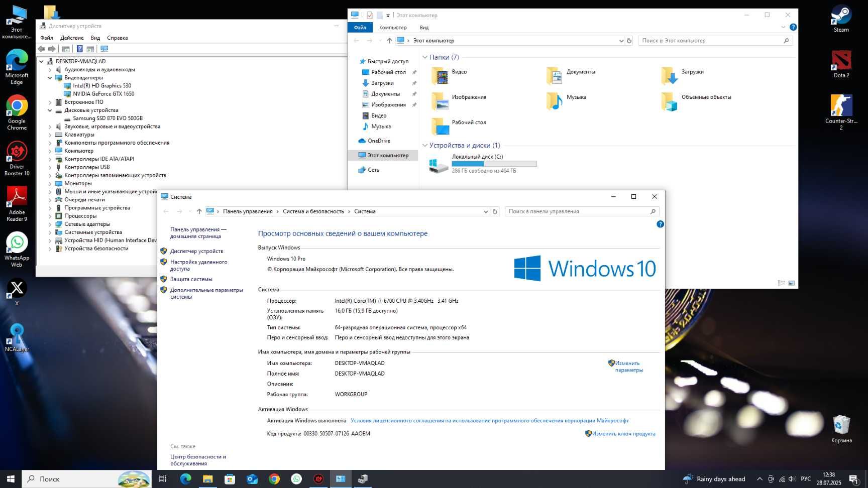Image resolution: width=868 pixels, height=488 pixels.
Task: Expand Процессоры node in Device Manager
Action: 50,216
